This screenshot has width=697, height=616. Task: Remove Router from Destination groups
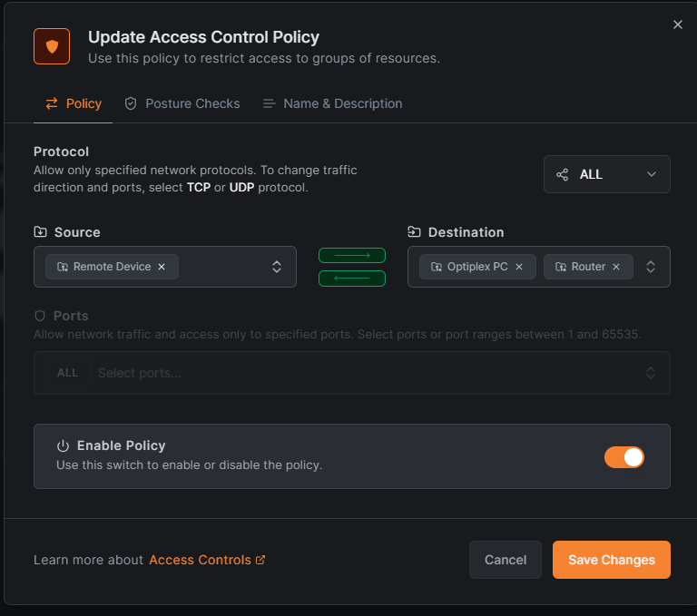[616, 267]
